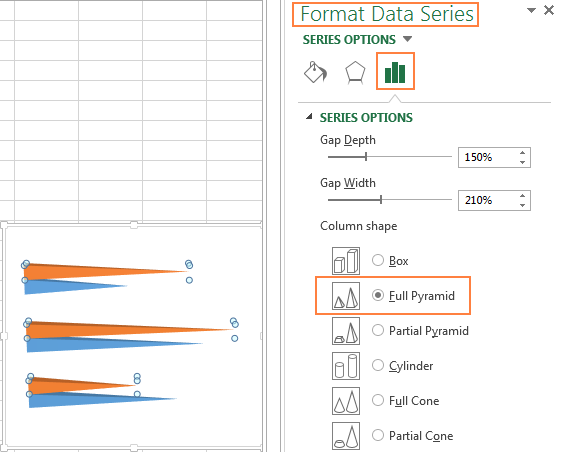Screen dimensions: 565x452
Task: Click the Full Pyramid shape icon
Action: [x=346, y=296]
